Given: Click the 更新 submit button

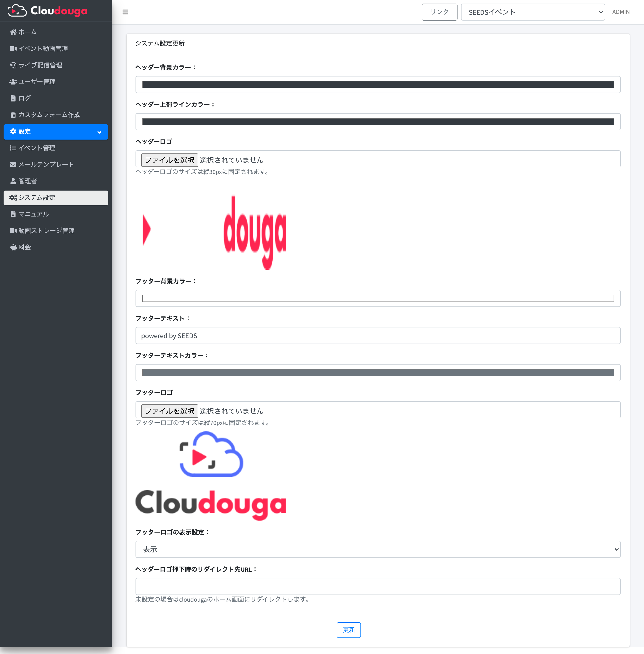Looking at the screenshot, I should [349, 630].
